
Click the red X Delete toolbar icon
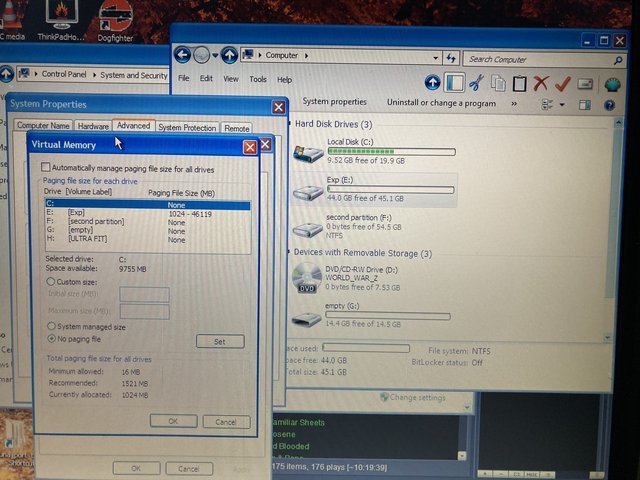click(x=541, y=84)
